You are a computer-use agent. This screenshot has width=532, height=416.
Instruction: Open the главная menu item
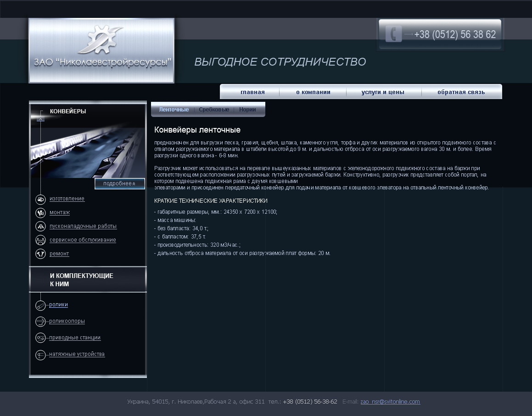click(252, 92)
